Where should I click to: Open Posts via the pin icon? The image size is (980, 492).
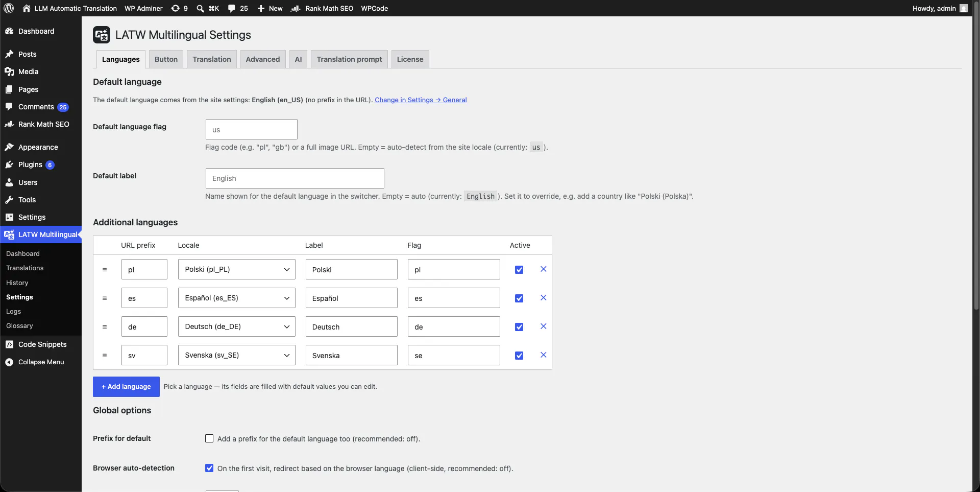[9, 54]
